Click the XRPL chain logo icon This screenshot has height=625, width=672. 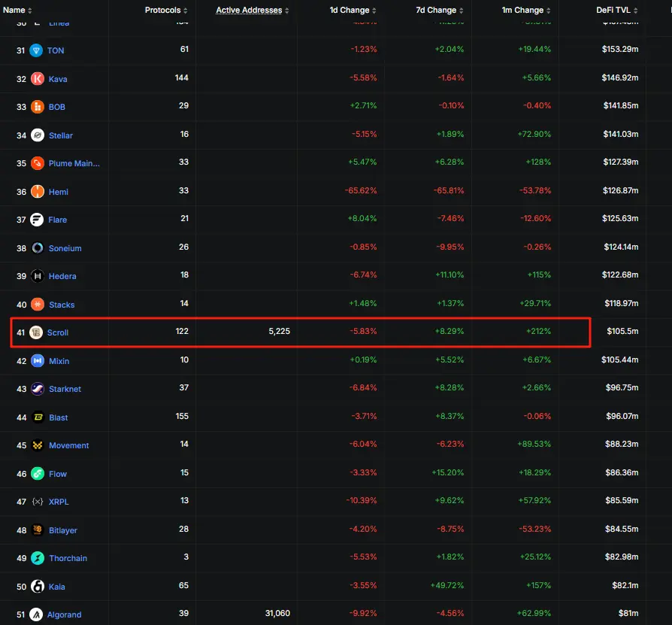click(x=38, y=502)
